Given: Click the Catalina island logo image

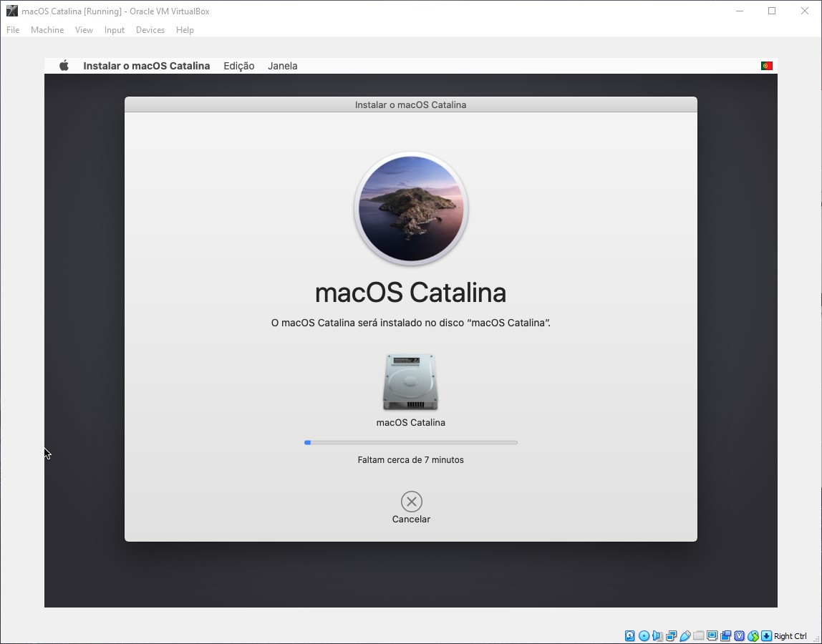Looking at the screenshot, I should point(411,208).
